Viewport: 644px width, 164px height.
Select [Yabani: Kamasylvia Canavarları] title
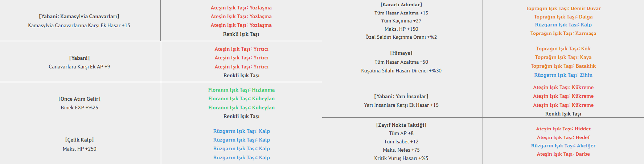pyautogui.click(x=79, y=16)
